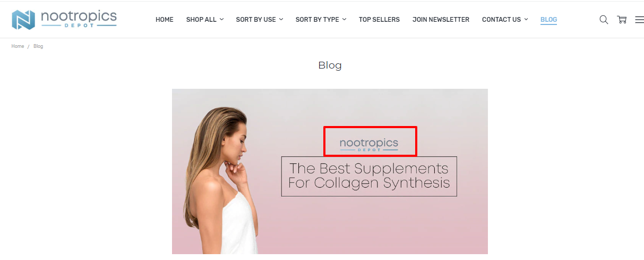Open the Contact Us menu label

coord(501,20)
